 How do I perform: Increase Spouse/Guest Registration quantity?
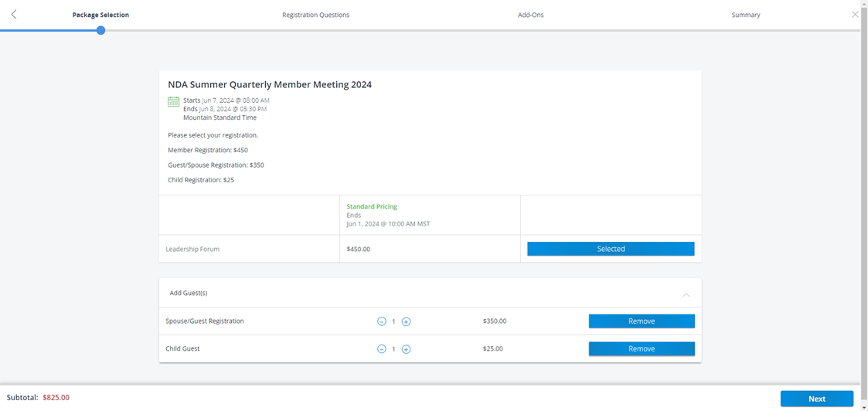(x=406, y=321)
